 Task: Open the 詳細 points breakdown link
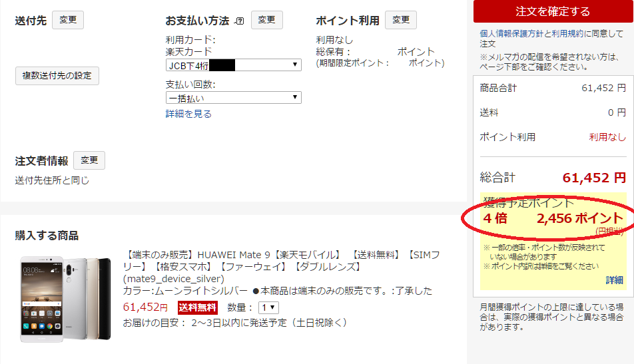614,280
